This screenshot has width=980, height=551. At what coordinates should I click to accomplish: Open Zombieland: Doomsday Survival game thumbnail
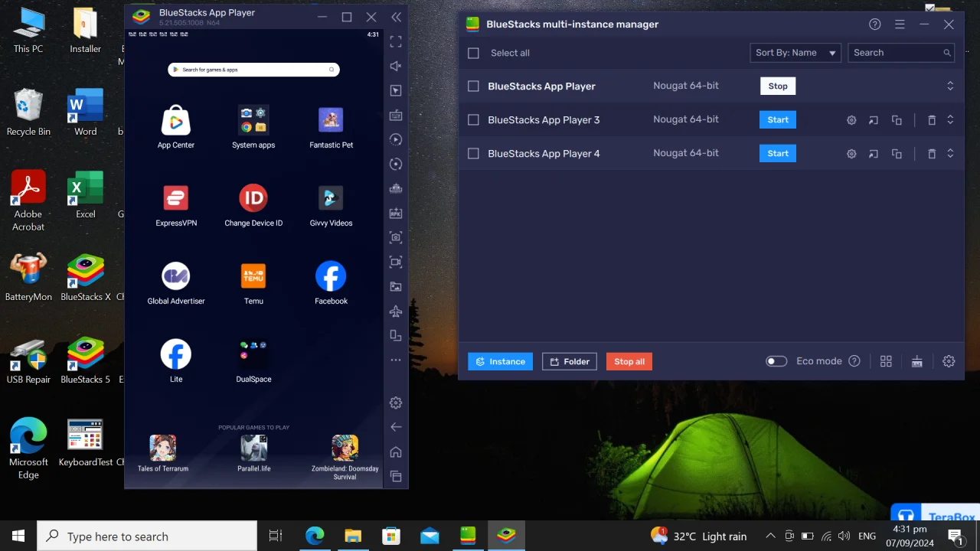click(x=345, y=448)
